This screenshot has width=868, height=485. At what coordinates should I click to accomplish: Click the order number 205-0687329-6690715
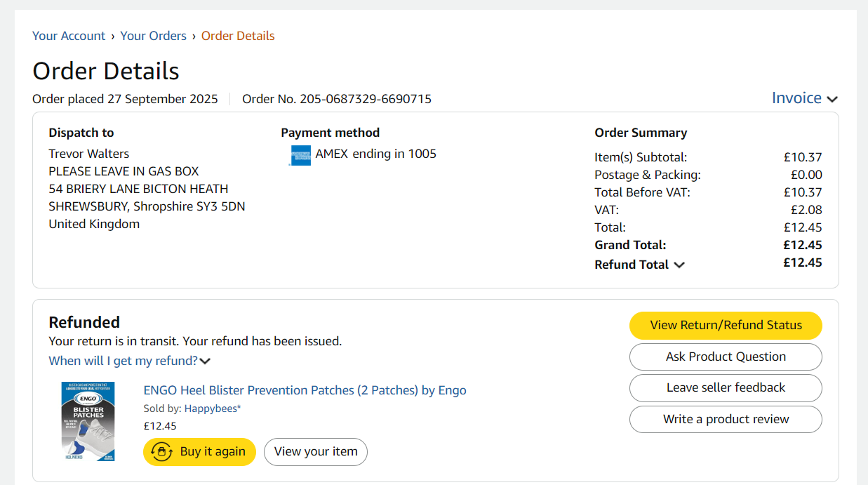(x=366, y=99)
